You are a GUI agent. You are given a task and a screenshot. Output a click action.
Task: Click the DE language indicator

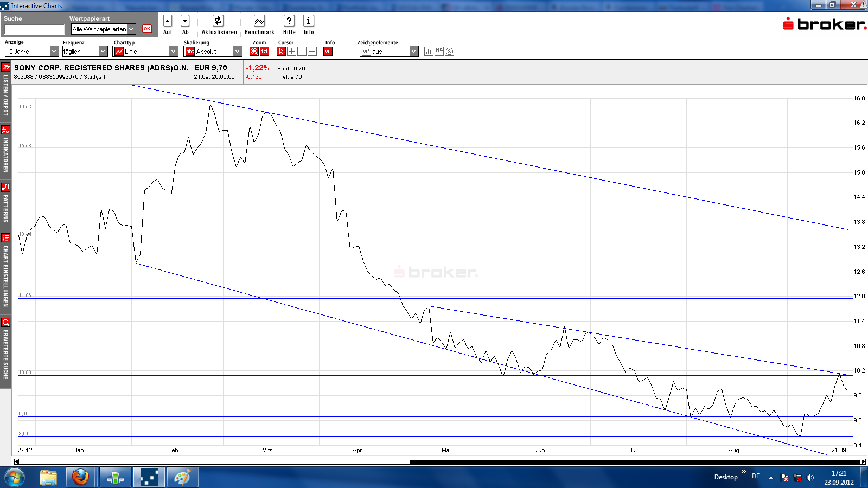coord(756,476)
